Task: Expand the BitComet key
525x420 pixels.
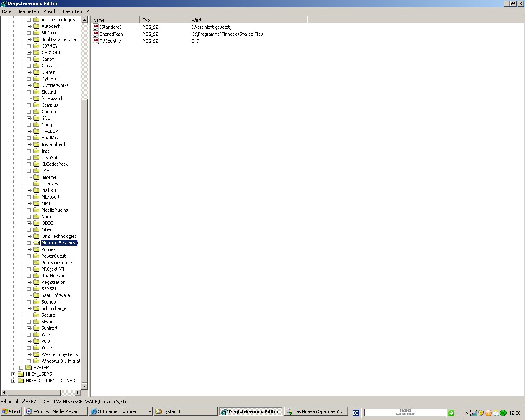Action: (x=29, y=33)
